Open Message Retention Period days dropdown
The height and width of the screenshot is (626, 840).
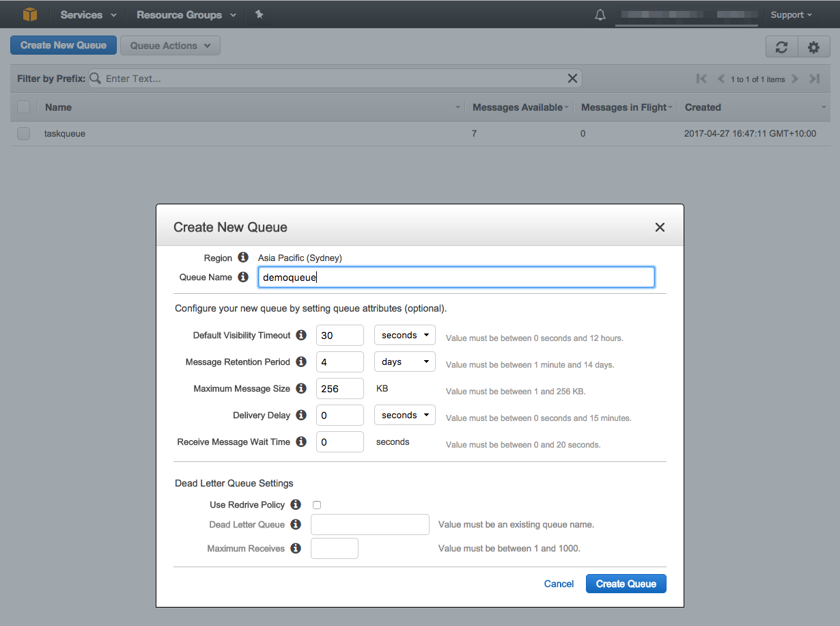404,362
